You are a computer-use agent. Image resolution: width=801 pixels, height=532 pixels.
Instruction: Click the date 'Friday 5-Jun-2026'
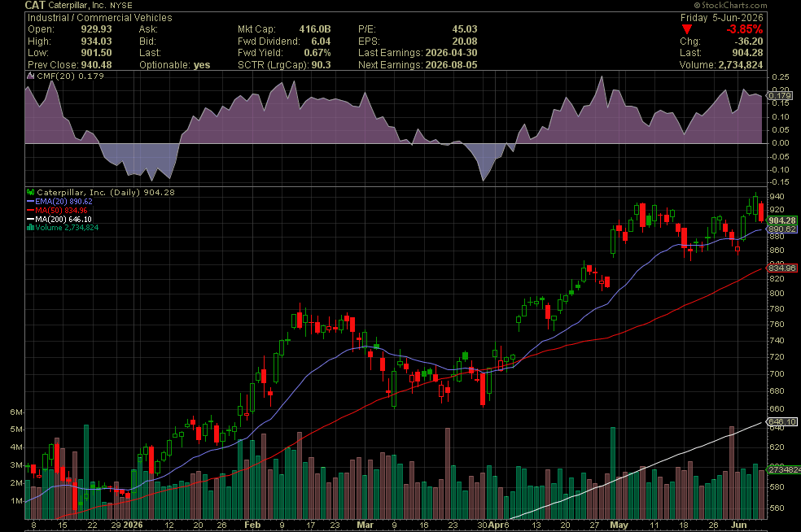[x=721, y=18]
